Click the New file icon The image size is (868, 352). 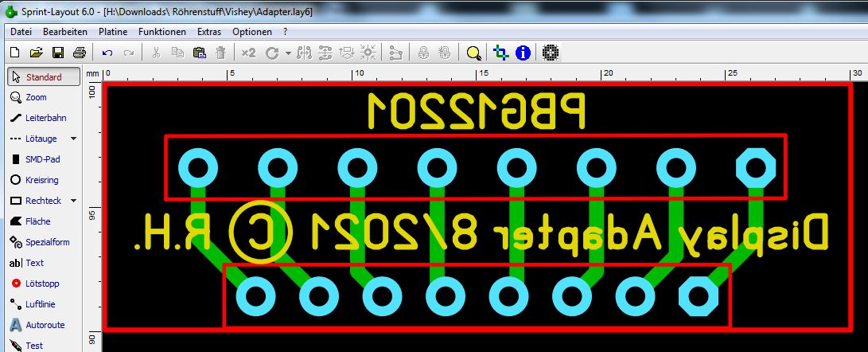click(14, 53)
